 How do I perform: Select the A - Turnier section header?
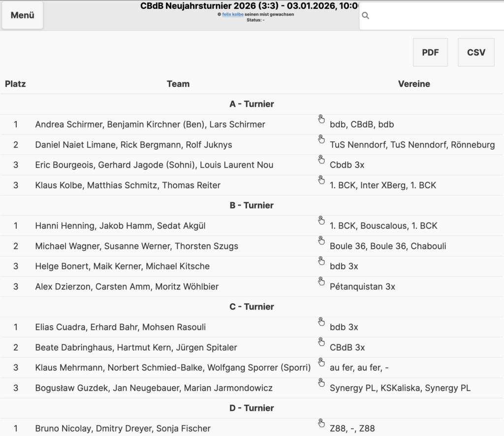(x=252, y=104)
